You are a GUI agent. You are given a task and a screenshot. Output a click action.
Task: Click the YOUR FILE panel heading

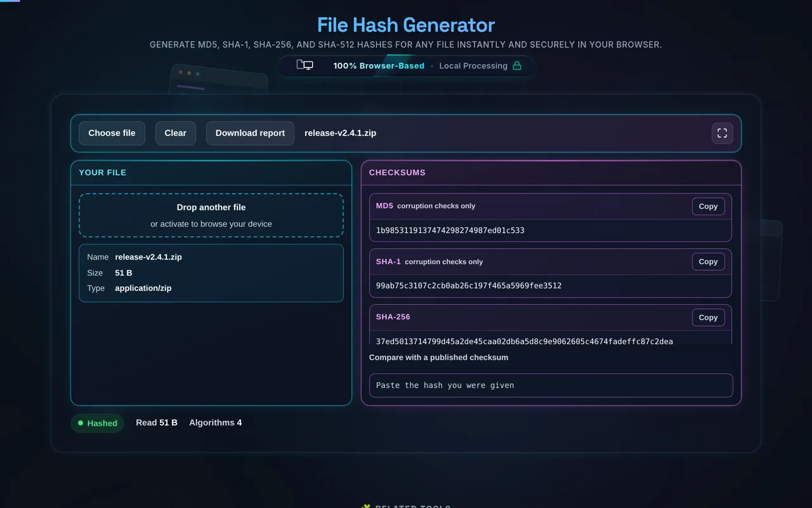click(103, 173)
